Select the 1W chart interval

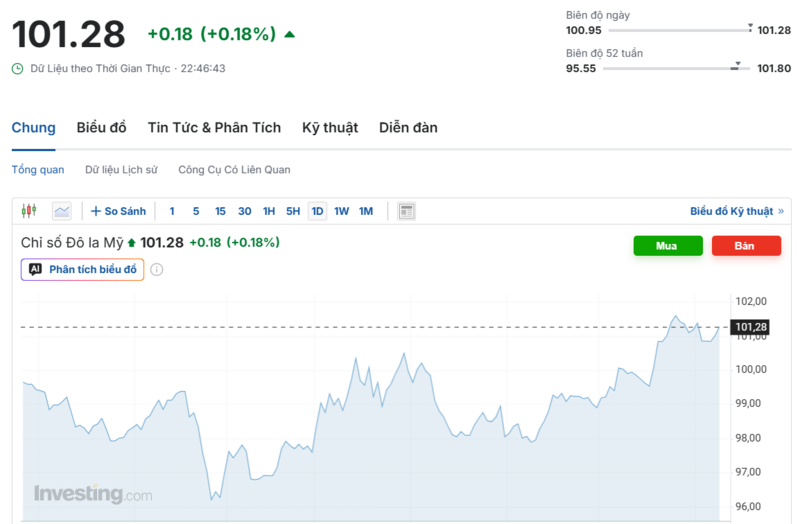coord(341,211)
